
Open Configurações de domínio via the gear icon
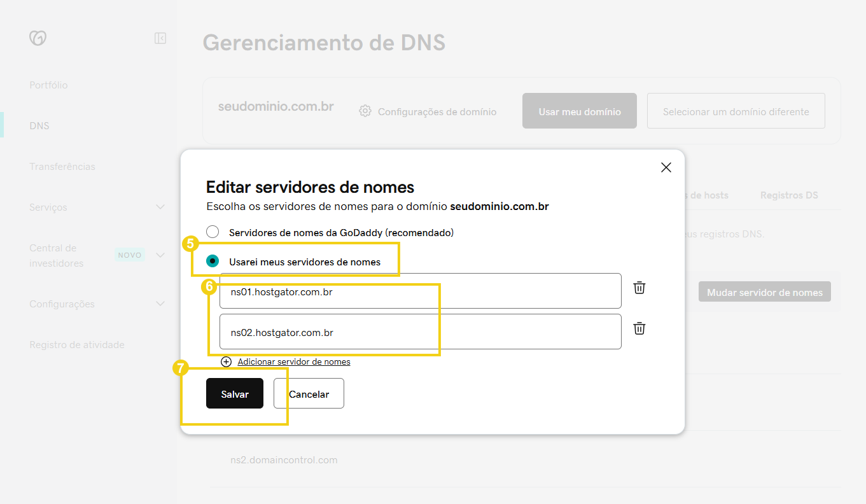tap(365, 111)
